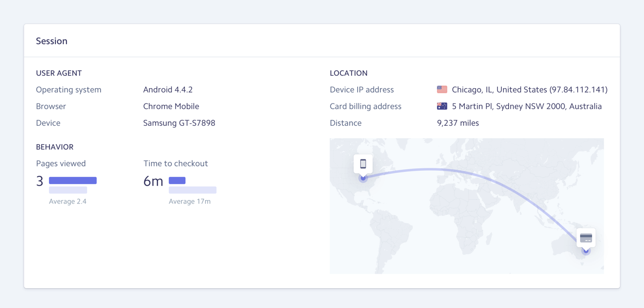The height and width of the screenshot is (308, 644).
Task: Click the phone device marker on map
Action: pyautogui.click(x=363, y=164)
